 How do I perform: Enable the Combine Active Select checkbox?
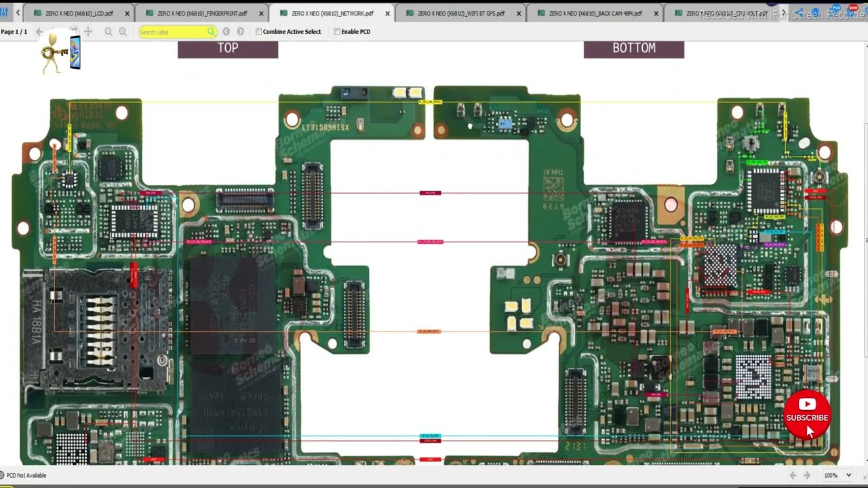(x=259, y=32)
